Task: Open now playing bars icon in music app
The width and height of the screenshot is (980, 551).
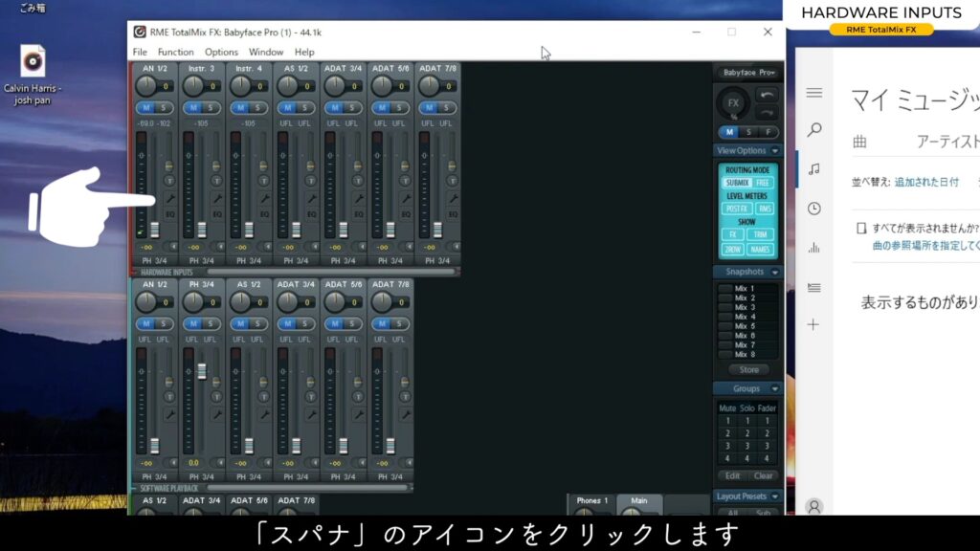Action: pos(813,248)
